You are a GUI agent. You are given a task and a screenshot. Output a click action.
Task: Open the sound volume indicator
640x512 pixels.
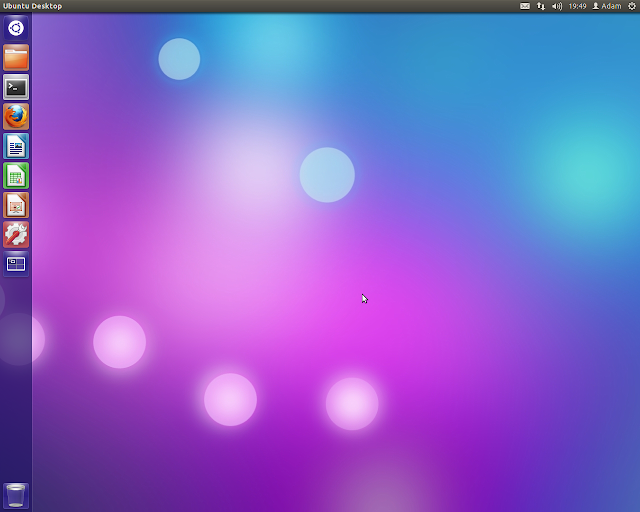click(x=557, y=6)
